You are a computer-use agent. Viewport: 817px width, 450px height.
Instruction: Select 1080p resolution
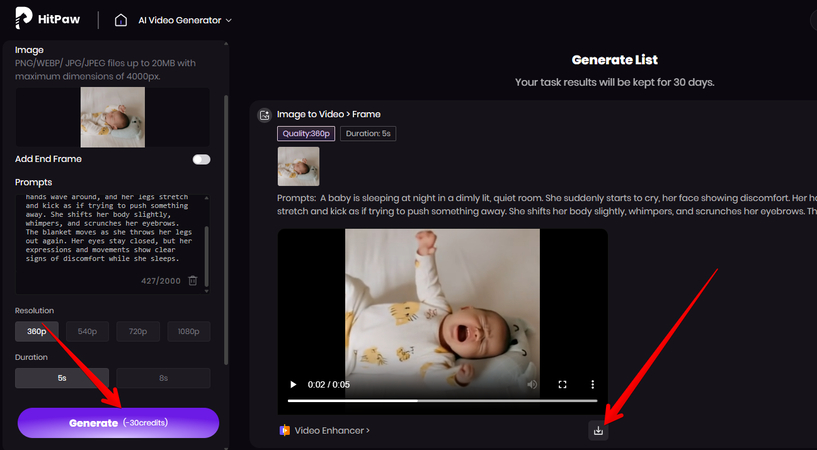189,331
